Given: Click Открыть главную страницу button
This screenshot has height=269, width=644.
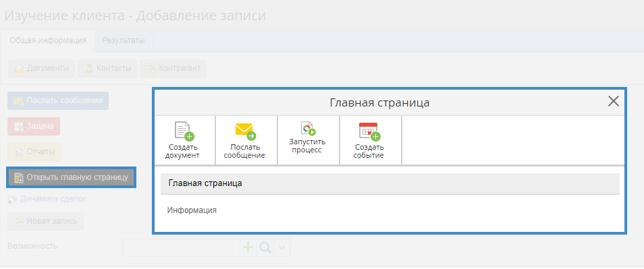Looking at the screenshot, I should [71, 177].
